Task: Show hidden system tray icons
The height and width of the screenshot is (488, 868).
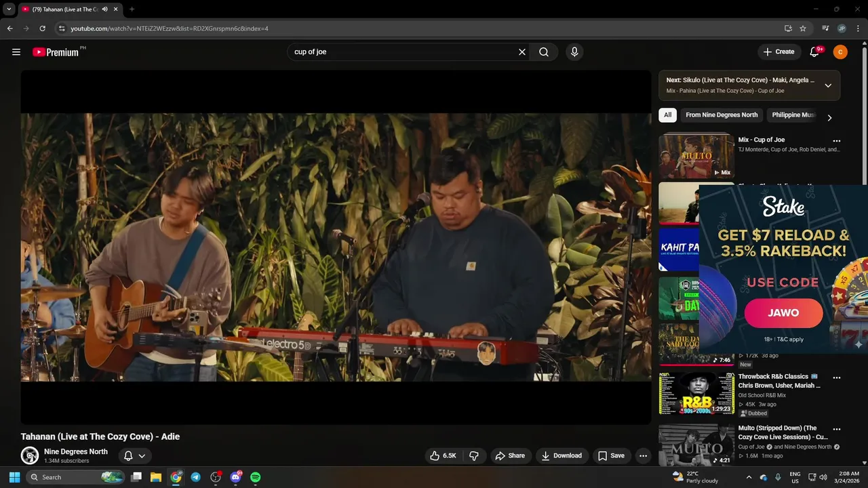Action: (x=749, y=477)
